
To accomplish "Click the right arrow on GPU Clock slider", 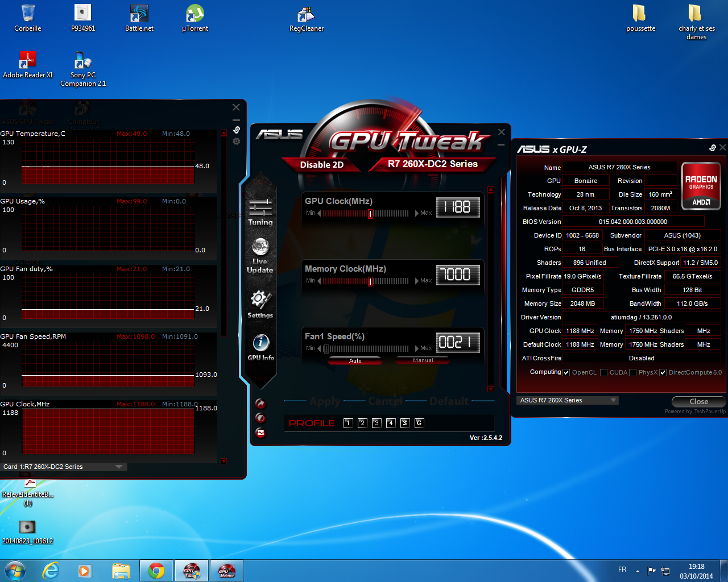I will point(416,213).
